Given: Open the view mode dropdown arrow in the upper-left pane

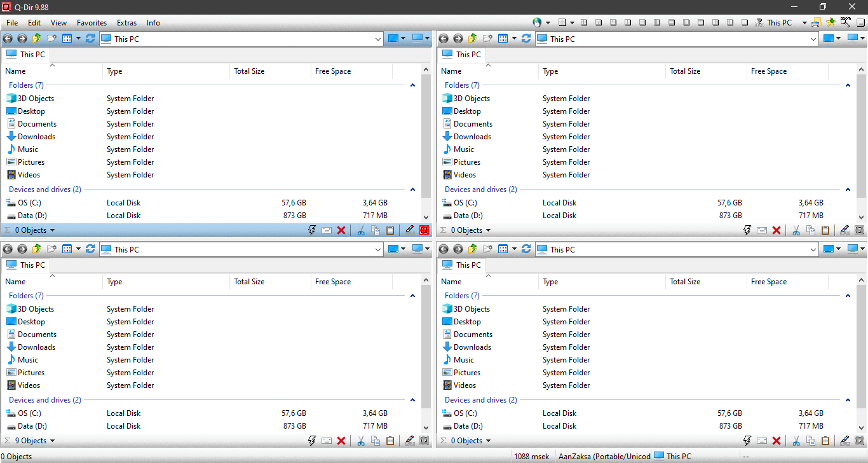Looking at the screenshot, I should (x=78, y=39).
